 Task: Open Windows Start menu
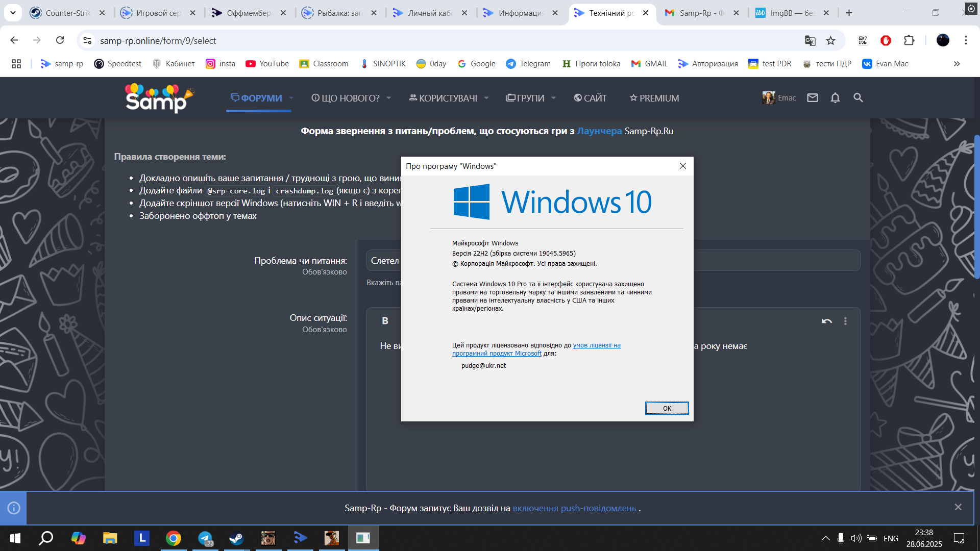point(15,538)
